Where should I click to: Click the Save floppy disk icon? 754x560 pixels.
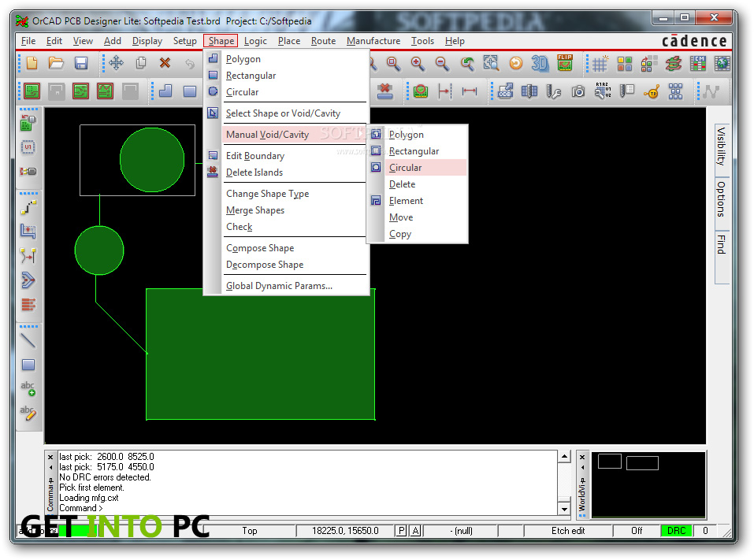(x=81, y=63)
